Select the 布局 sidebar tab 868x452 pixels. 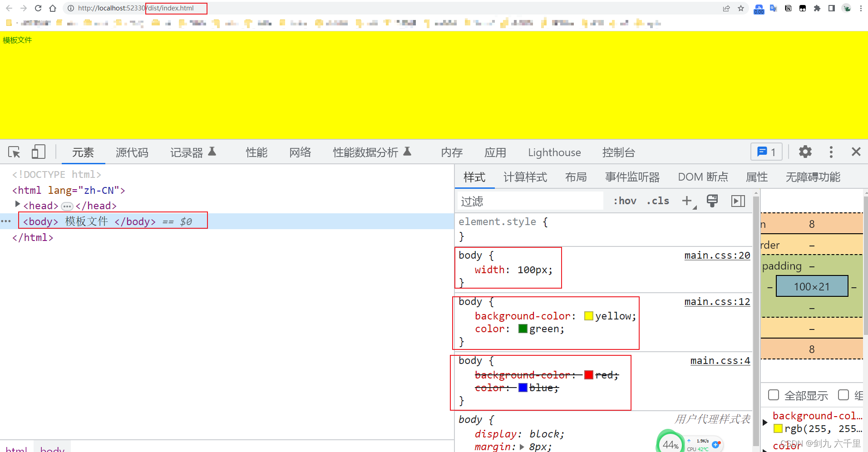pyautogui.click(x=576, y=177)
